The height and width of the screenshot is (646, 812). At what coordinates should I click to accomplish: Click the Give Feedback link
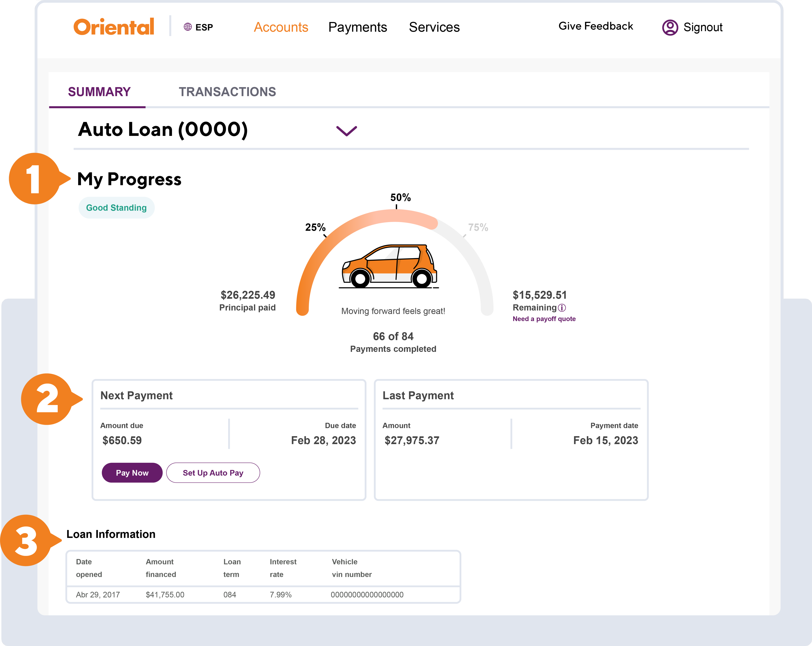click(596, 26)
